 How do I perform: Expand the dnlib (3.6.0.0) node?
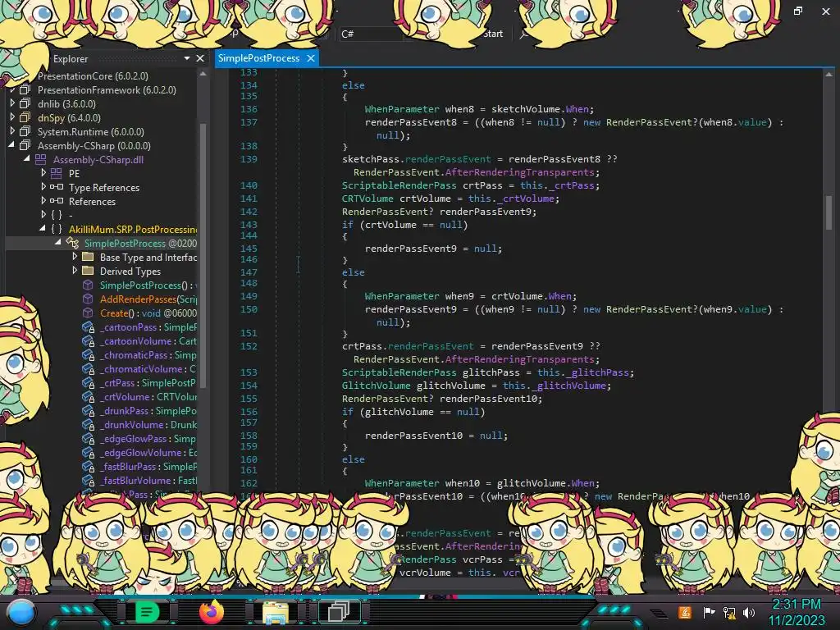point(13,103)
